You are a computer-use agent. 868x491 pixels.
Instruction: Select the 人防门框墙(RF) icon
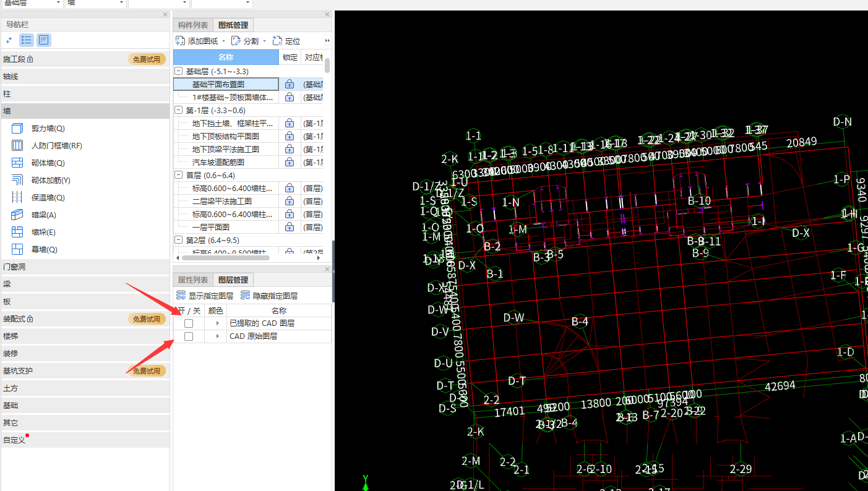(18, 146)
